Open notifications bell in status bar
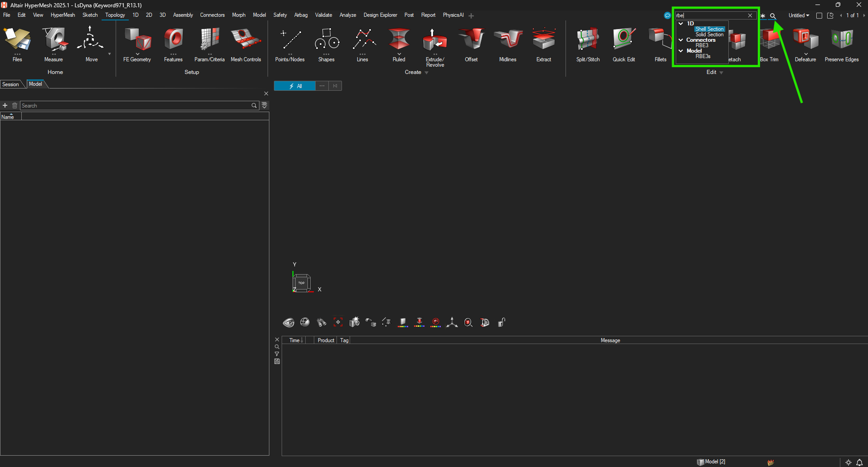This screenshot has width=868, height=467. (x=859, y=462)
